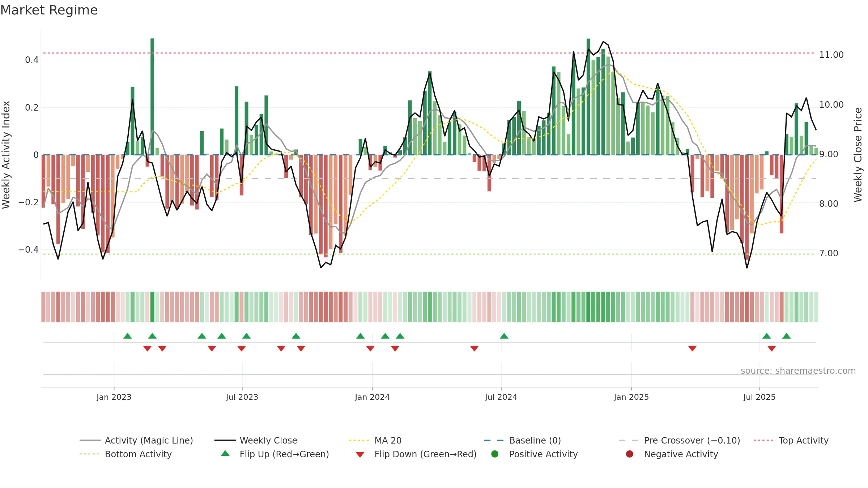868x488 pixels.
Task: Toggle the Weekly Close legend entry
Action: tap(256, 440)
